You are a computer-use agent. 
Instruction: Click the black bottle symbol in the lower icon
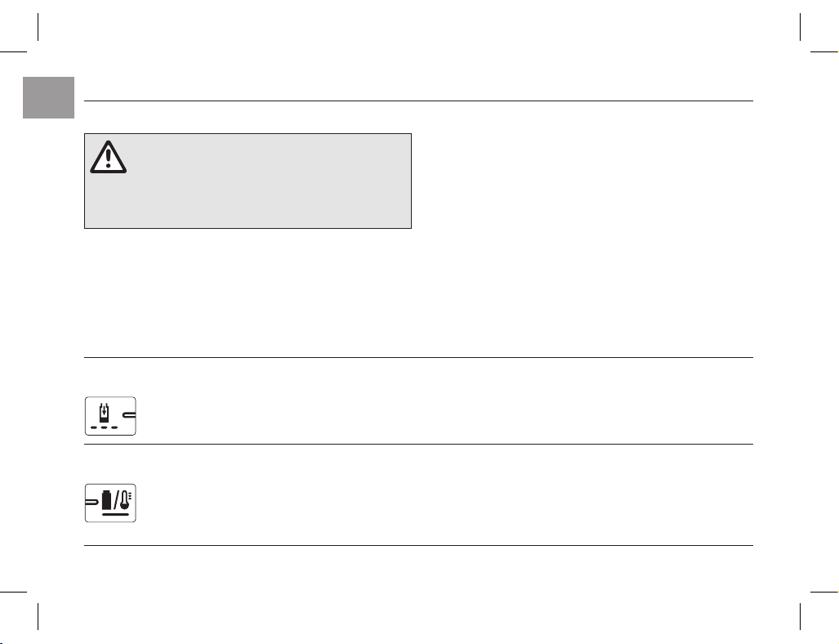tap(107, 500)
